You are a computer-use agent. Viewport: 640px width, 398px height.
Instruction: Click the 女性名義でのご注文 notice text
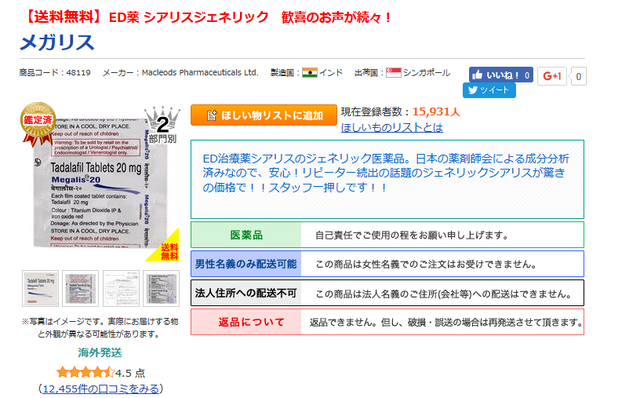[425, 265]
